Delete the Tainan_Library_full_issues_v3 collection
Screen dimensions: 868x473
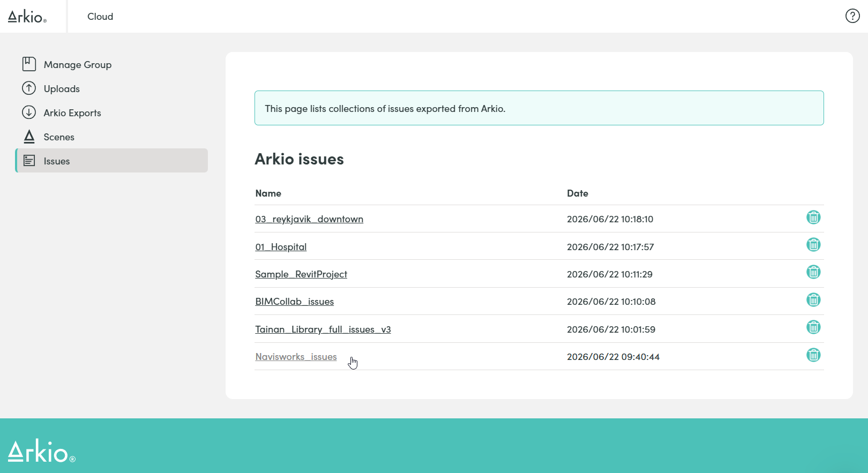(813, 327)
